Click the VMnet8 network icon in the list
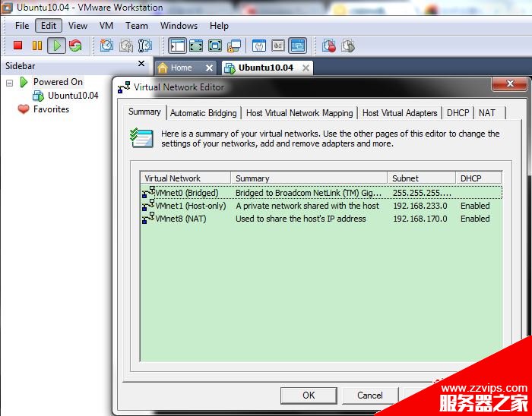This screenshot has width=532, height=416. pyautogui.click(x=148, y=218)
